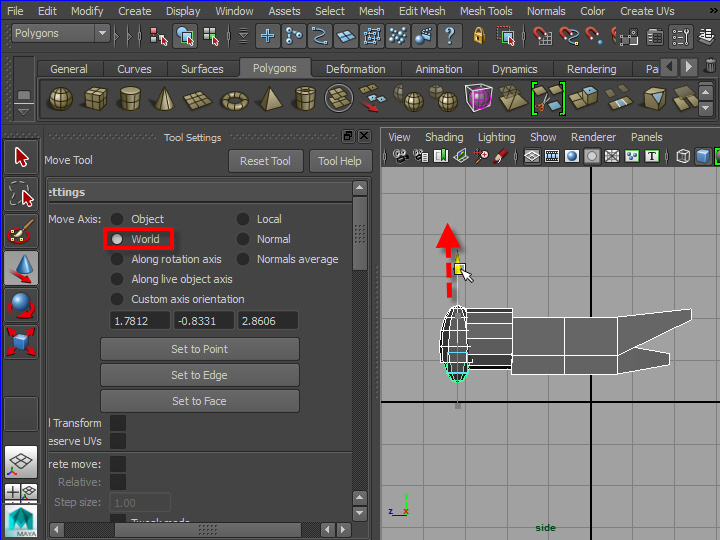Click the Tool Help button
The width and height of the screenshot is (720, 540).
340,161
